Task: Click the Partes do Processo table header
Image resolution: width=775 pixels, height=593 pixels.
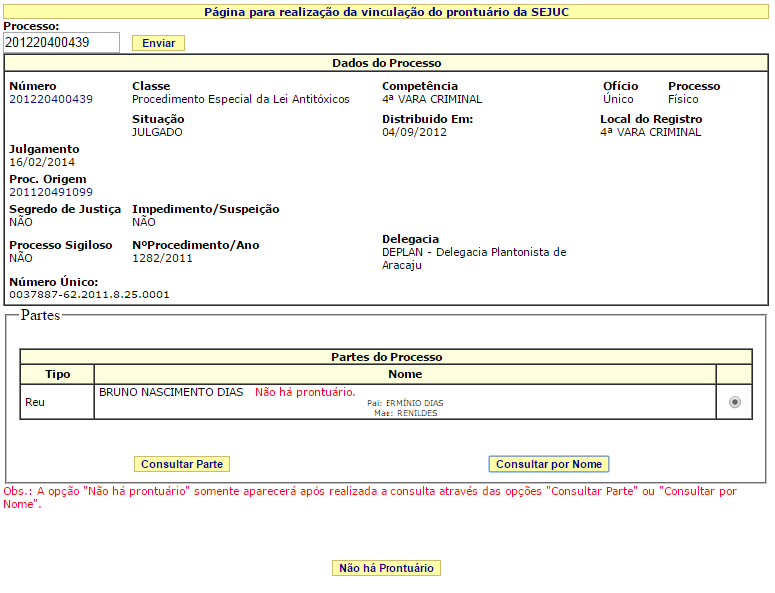Action: click(386, 357)
